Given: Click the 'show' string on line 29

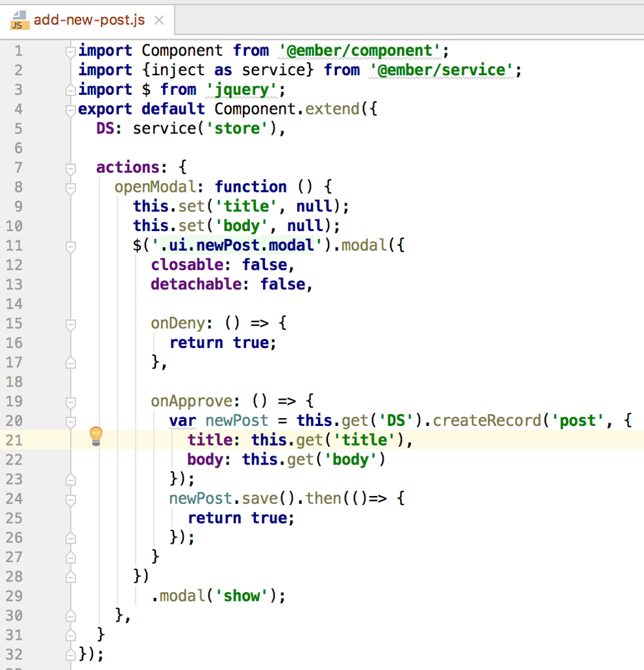Looking at the screenshot, I should (x=241, y=596).
